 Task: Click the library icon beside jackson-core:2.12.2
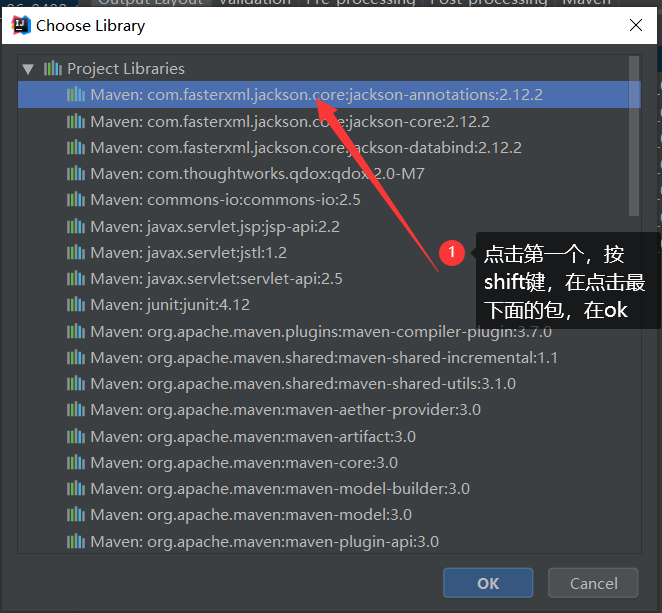point(76,122)
